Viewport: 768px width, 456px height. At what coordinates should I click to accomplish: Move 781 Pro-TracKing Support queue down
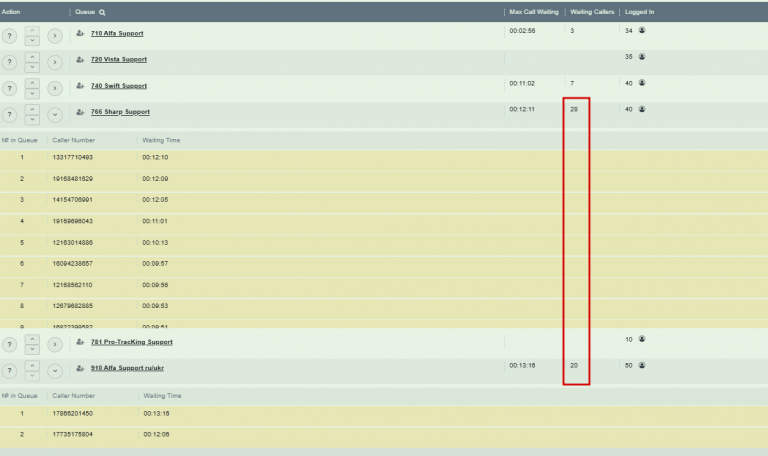[x=32, y=349]
